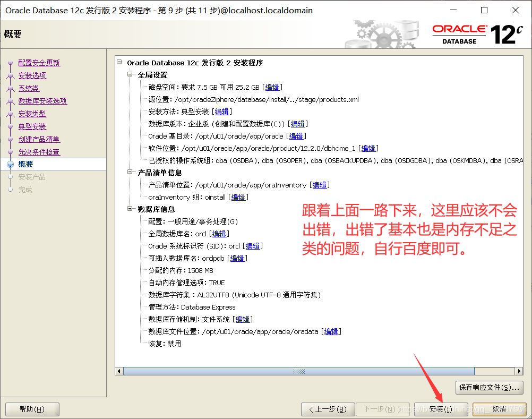532x419 pixels.
Task: Select the 源位置 products.xml row
Action: pyautogui.click(x=253, y=100)
